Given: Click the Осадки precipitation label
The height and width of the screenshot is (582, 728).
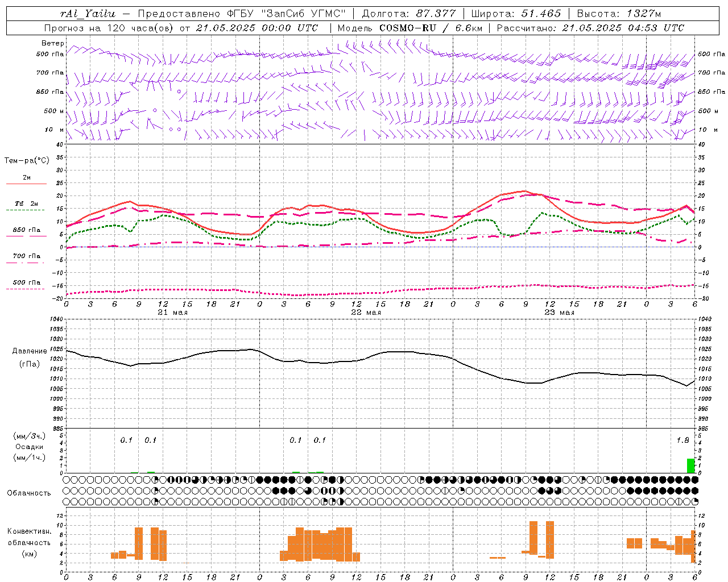Looking at the screenshot, I should [x=30, y=447].
